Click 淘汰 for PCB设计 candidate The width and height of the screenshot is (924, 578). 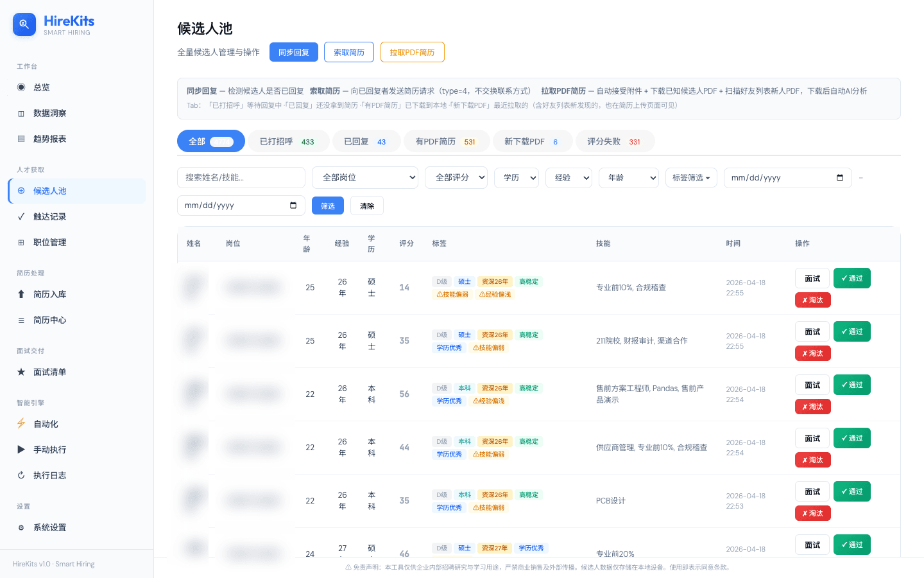click(813, 513)
